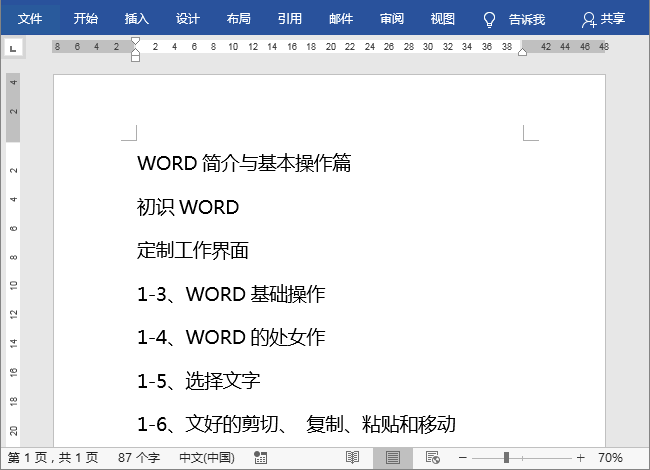Click the 共享 (Share) button
Image resolution: width=650 pixels, height=470 pixels.
[x=603, y=19]
